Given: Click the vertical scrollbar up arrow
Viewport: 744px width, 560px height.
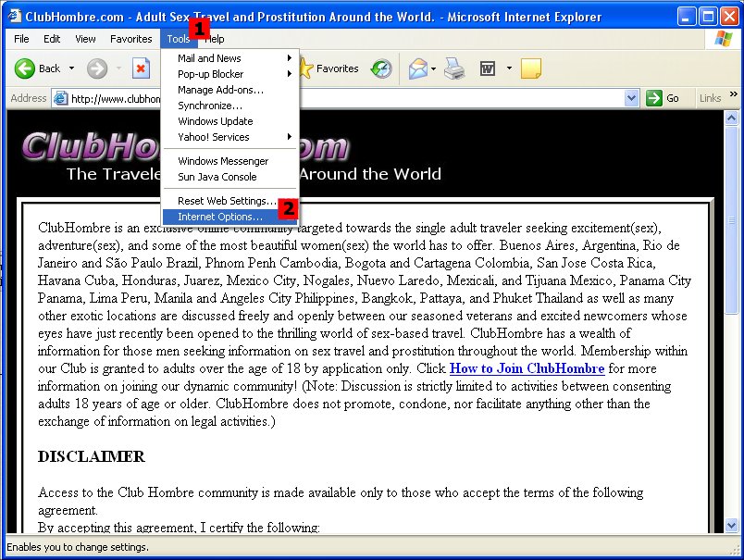Looking at the screenshot, I should 731,118.
